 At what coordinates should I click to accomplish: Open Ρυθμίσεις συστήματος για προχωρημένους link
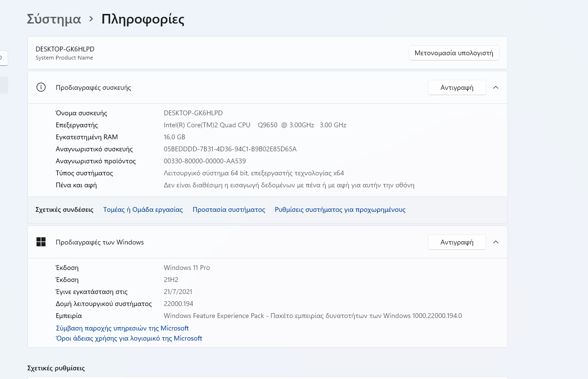[x=340, y=210]
